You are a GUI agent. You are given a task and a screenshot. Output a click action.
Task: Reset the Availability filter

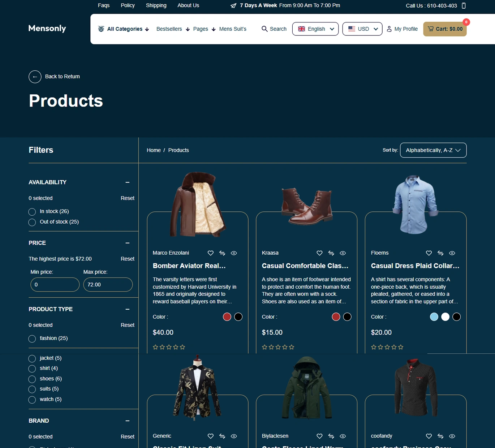128,198
